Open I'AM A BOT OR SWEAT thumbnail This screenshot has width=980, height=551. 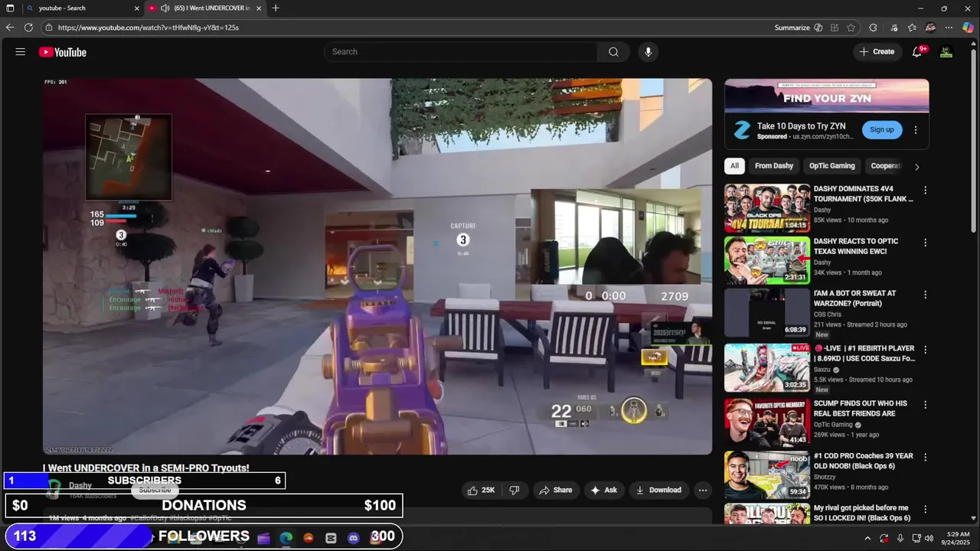(767, 313)
